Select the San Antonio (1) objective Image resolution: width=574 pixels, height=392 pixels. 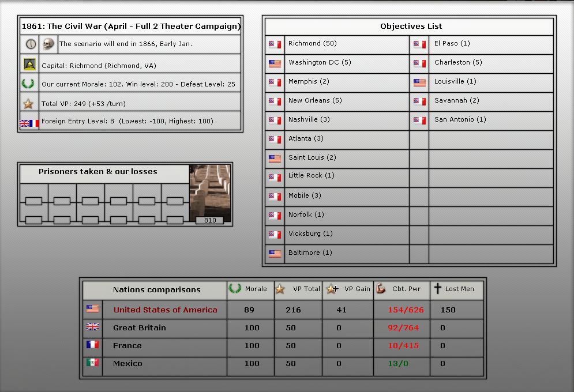click(460, 120)
